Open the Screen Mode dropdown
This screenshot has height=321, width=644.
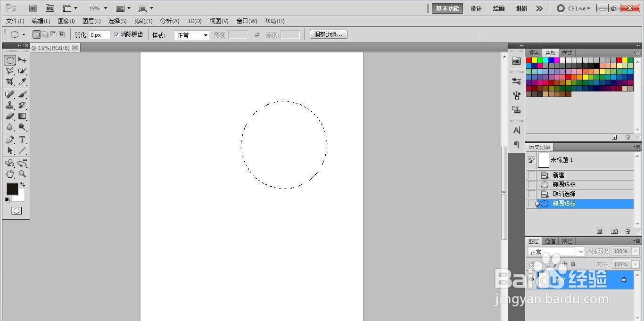coord(146,8)
